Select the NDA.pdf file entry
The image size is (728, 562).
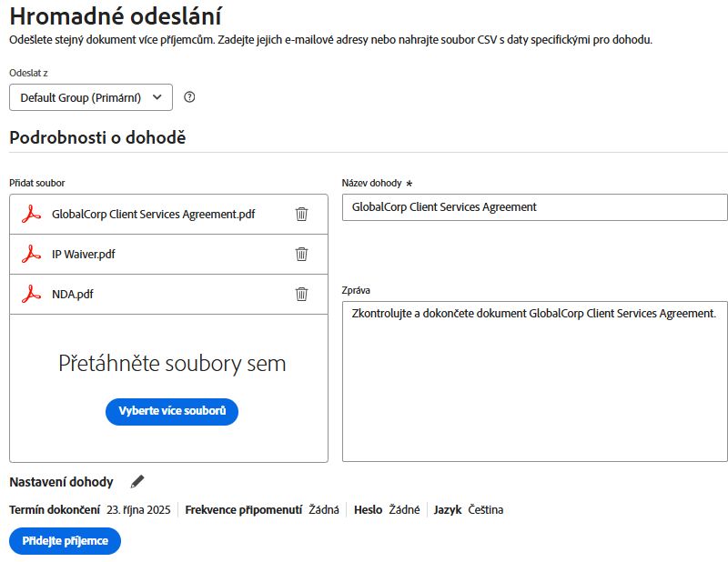[73, 295]
